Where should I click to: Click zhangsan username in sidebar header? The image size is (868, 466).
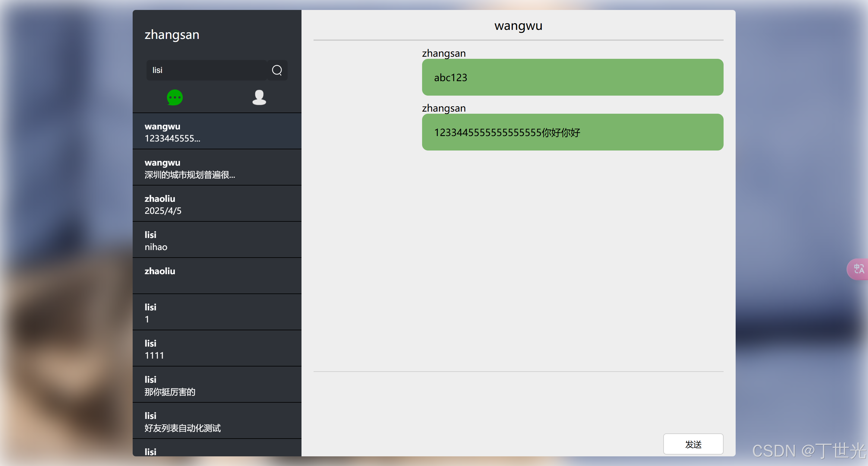(x=172, y=35)
